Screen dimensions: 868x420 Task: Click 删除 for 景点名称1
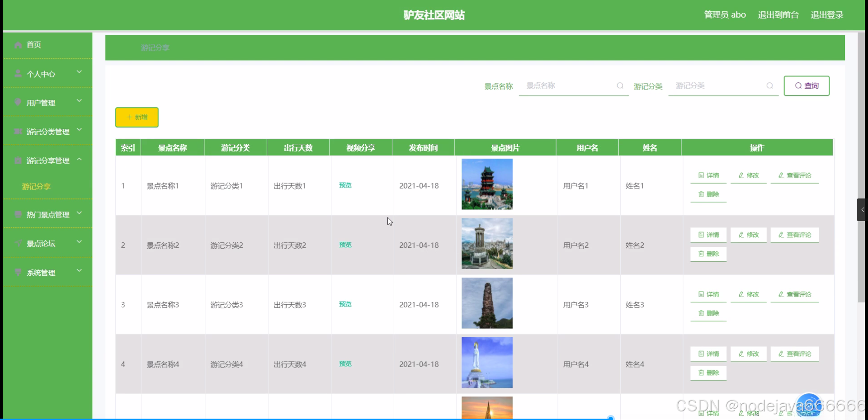(x=708, y=194)
